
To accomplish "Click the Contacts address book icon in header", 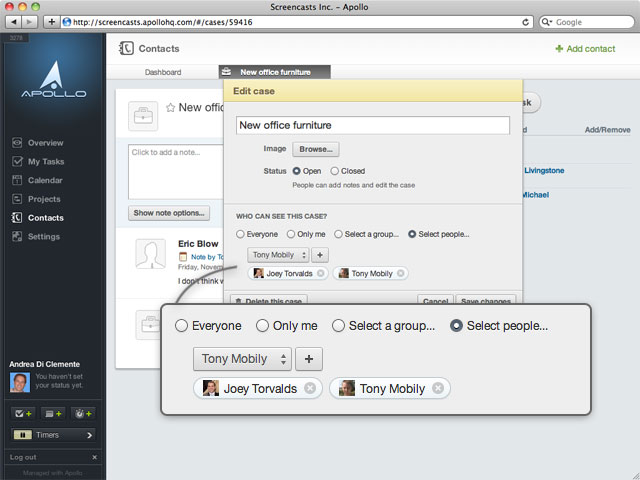I will coord(126,49).
